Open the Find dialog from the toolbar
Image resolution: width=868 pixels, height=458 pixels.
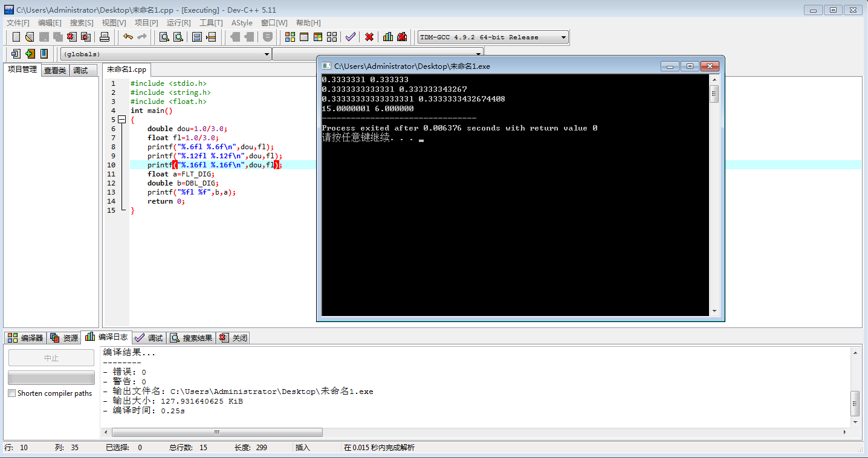[x=164, y=37]
